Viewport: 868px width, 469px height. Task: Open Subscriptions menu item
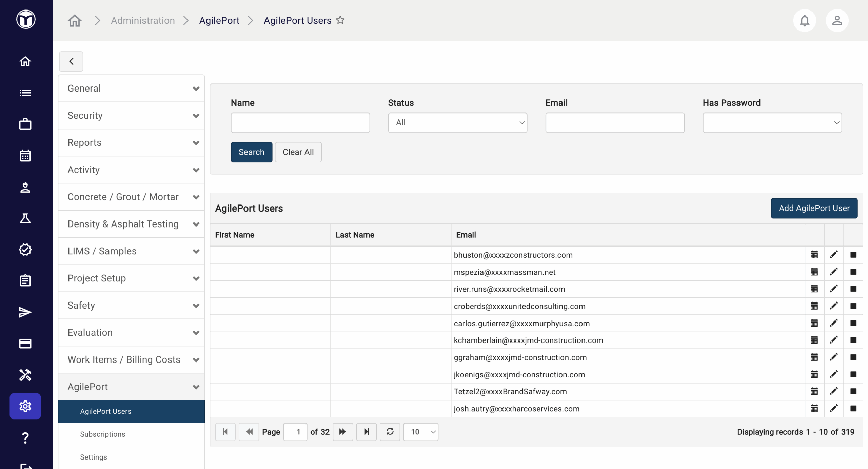pyautogui.click(x=132, y=434)
